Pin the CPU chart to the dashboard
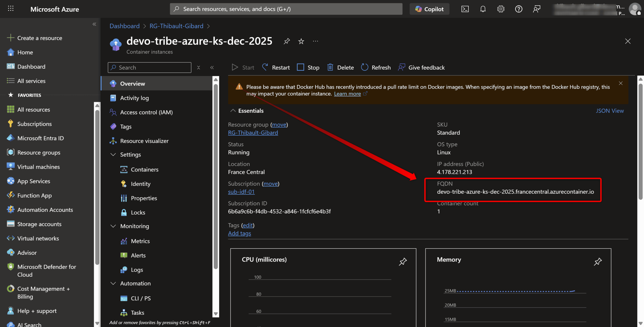This screenshot has height=327, width=644. [x=403, y=262]
